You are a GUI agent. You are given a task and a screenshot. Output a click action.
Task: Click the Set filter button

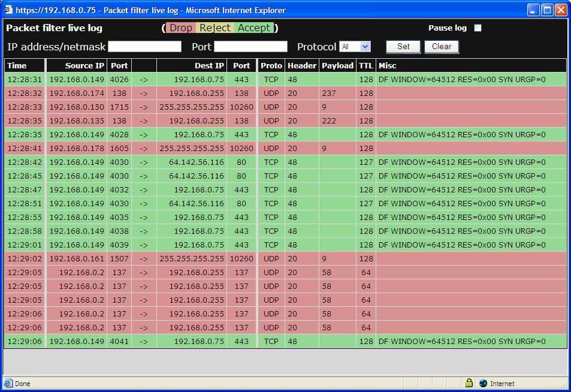[403, 47]
